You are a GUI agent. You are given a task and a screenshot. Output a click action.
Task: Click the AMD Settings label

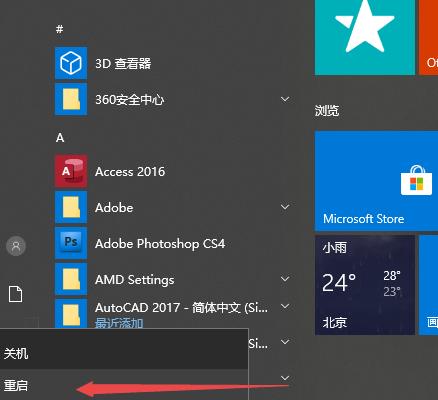click(134, 279)
